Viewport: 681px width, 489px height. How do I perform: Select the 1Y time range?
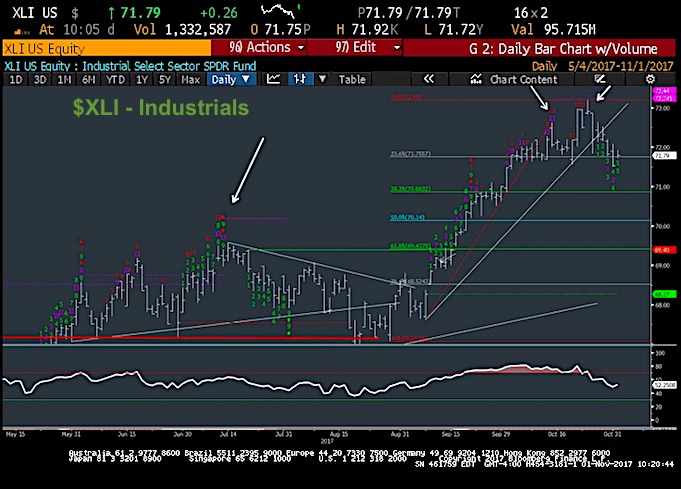coord(142,79)
